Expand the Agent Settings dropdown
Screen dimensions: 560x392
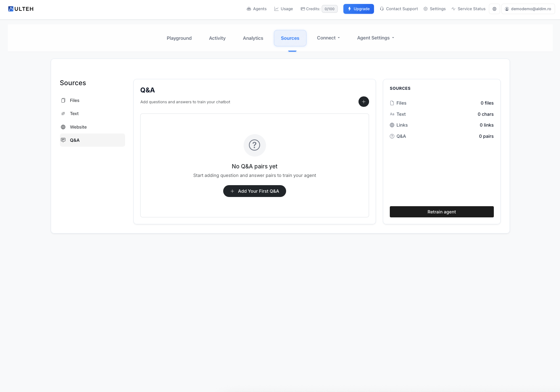tap(375, 38)
